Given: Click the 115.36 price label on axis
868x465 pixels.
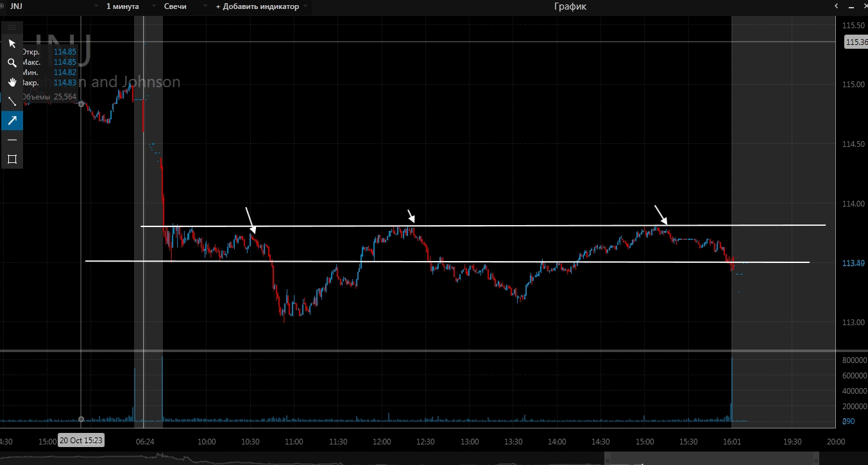Looking at the screenshot, I should pyautogui.click(x=855, y=42).
